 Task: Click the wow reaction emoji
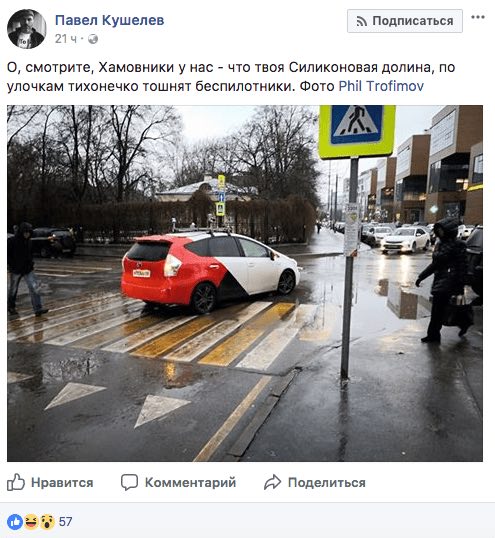47,522
